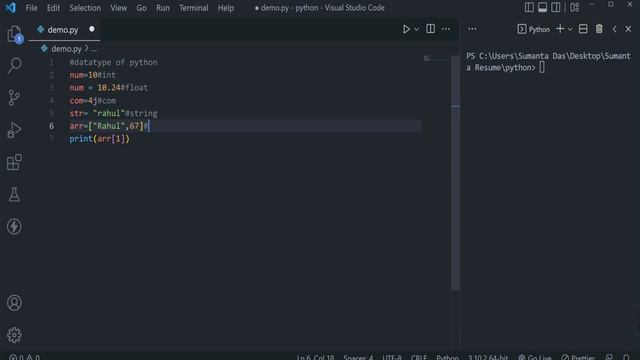Image resolution: width=640 pixels, height=360 pixels.
Task: Open Customize Layout icon
Action: [575, 7]
